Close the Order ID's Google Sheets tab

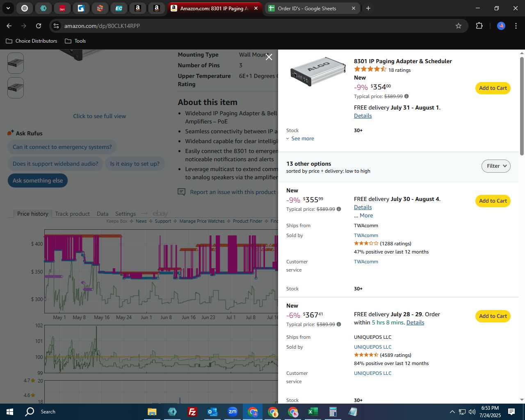[354, 8]
